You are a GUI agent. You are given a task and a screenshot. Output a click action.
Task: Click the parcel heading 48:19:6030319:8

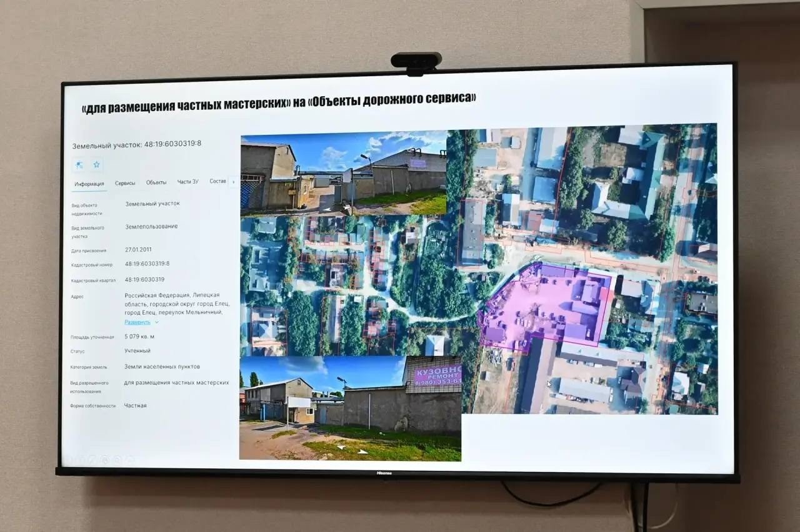pyautogui.click(x=136, y=144)
